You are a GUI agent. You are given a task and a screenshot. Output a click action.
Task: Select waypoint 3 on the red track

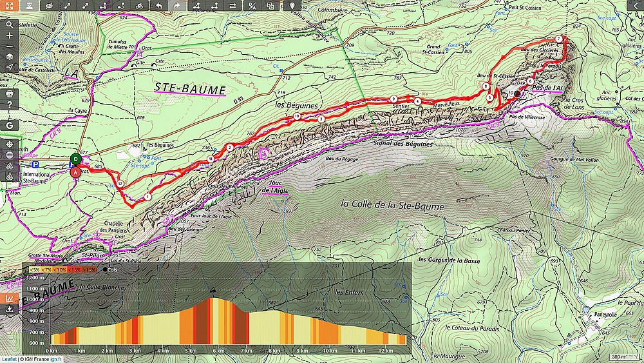click(x=321, y=119)
